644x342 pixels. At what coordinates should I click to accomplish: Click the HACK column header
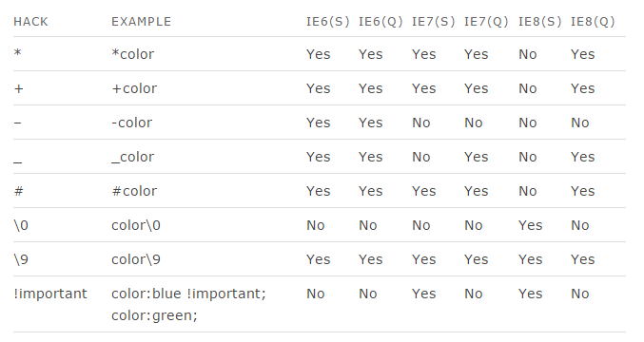(x=30, y=22)
